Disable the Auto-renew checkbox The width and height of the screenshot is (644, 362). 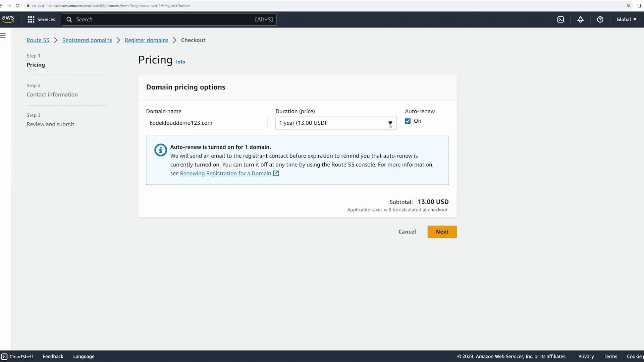point(408,121)
